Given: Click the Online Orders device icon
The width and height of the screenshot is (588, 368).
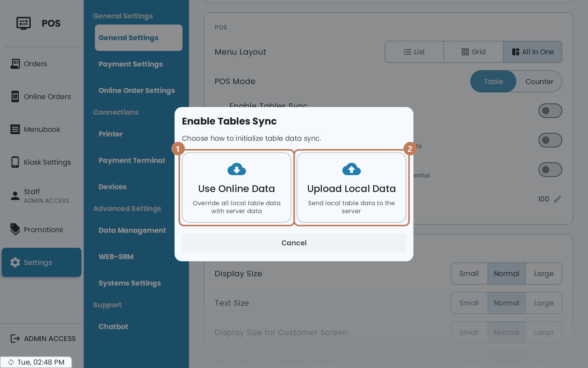Looking at the screenshot, I should point(15,97).
